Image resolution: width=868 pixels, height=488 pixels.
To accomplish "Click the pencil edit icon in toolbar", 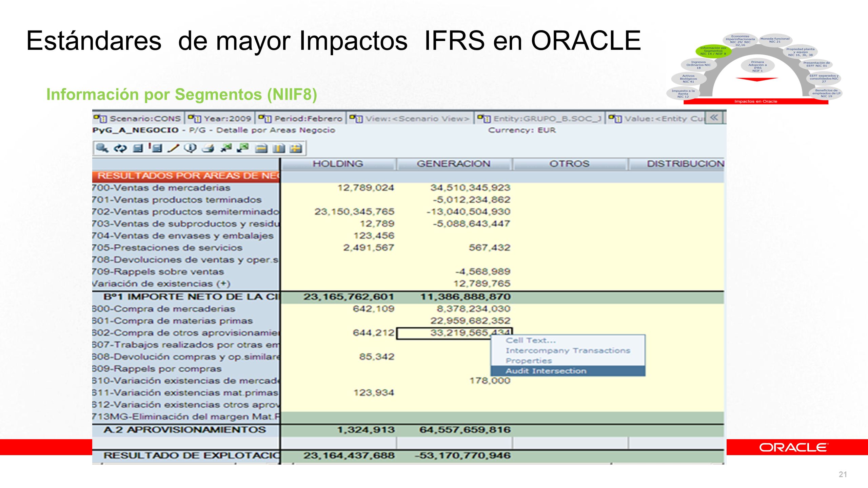I will tap(173, 148).
